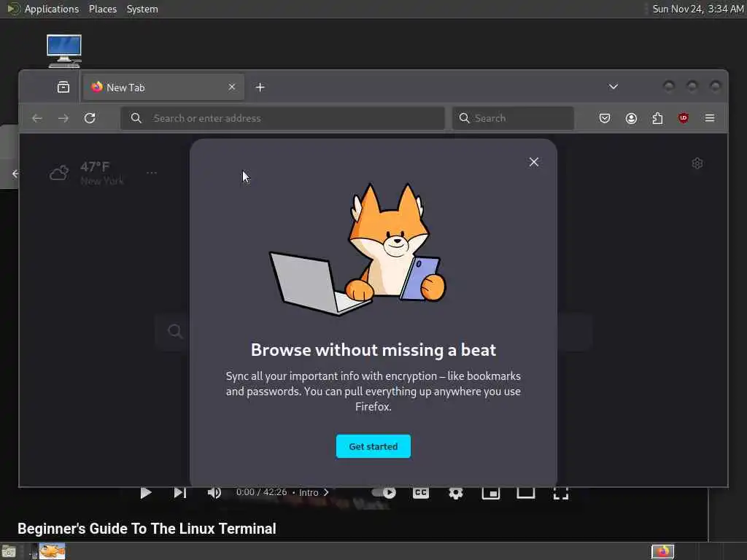The height and width of the screenshot is (560, 747).
Task: Open new tab page settings gear
Action: pyautogui.click(x=697, y=163)
